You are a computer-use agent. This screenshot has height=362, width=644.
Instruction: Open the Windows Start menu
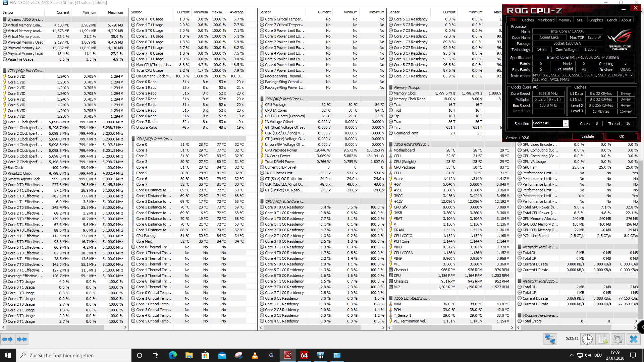tap(8, 355)
